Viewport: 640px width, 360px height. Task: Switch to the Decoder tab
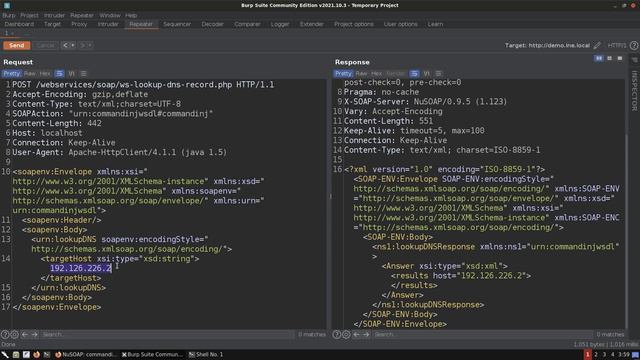(x=213, y=24)
